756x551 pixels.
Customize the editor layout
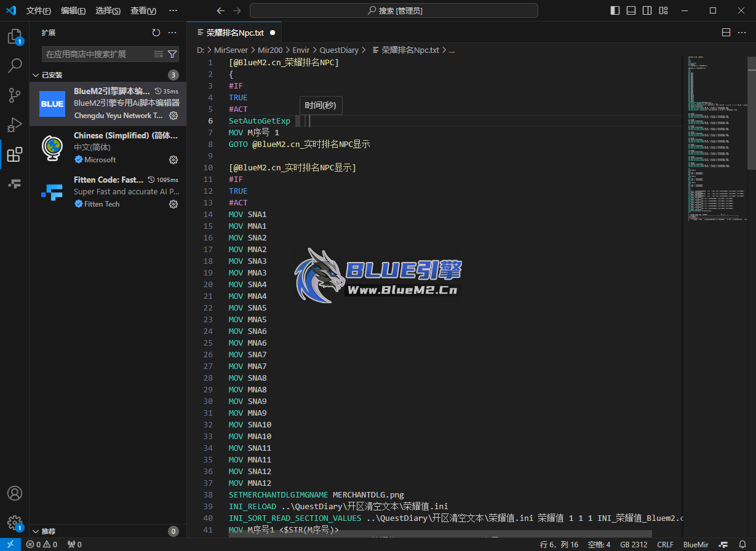point(663,10)
